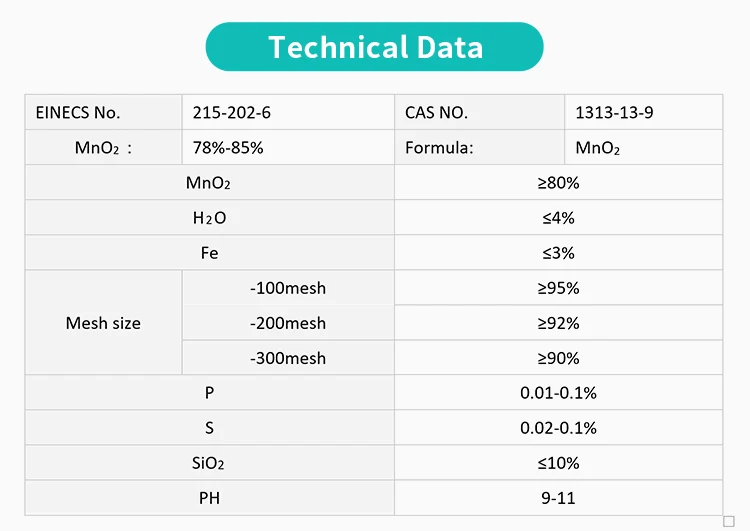
Task: Select the 78%-85% MnO₂ value
Action: [x=228, y=148]
